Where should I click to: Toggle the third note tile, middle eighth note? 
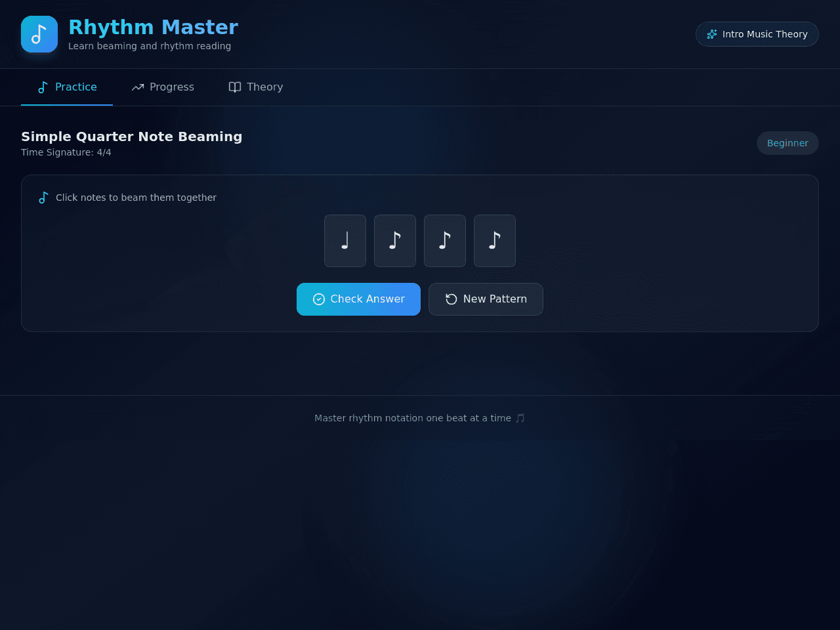click(445, 241)
